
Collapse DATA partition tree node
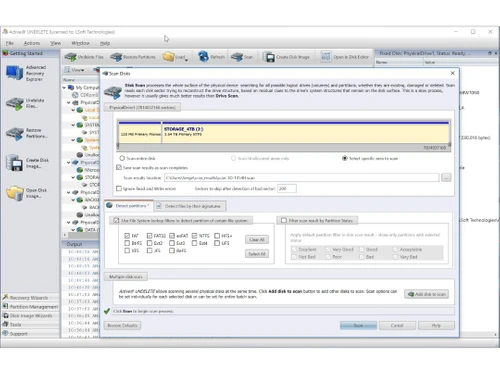73,230
